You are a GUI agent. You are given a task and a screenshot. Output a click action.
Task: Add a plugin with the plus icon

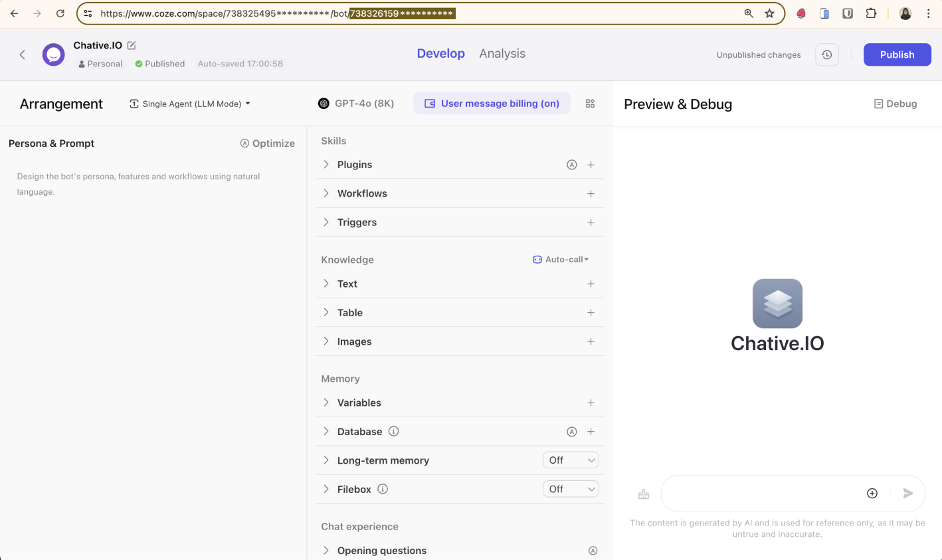coord(591,165)
